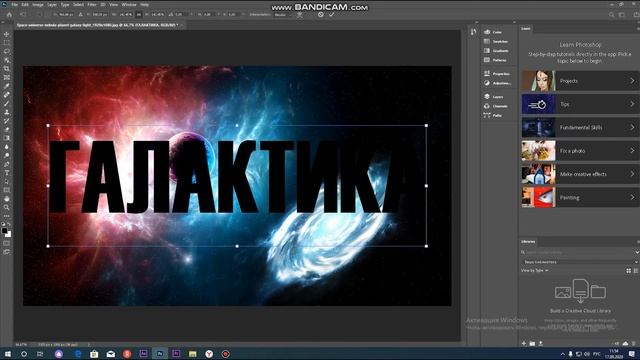Viewport: 640px width, 360px height.
Task: Toggle warp mode in options bar
Action: 300,15
